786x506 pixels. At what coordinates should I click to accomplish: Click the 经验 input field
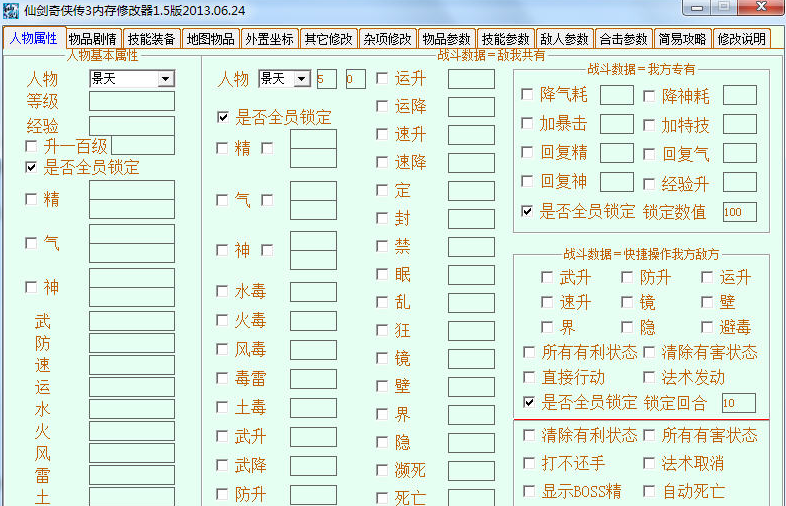pyautogui.click(x=132, y=125)
